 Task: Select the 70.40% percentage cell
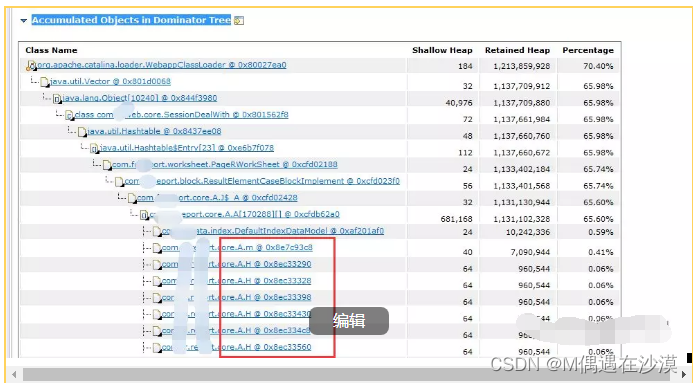point(598,66)
